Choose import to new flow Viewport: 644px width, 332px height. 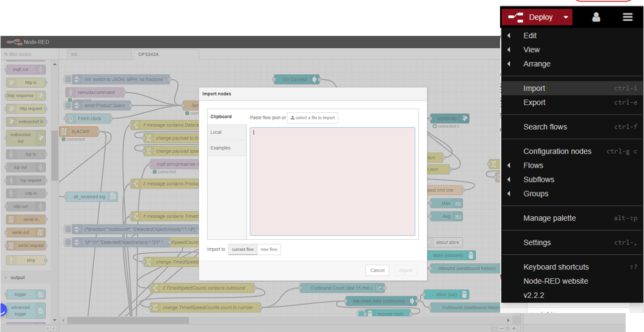tap(269, 249)
